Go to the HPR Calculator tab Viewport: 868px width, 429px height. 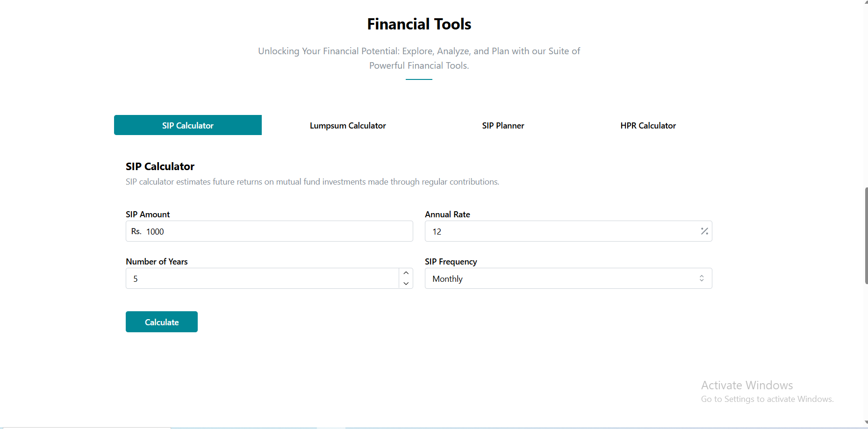tap(648, 126)
